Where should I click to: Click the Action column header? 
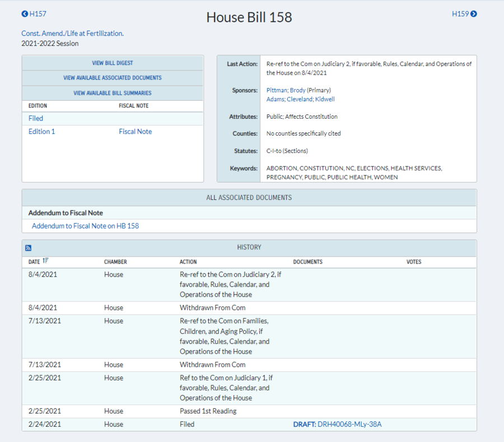[x=188, y=262]
